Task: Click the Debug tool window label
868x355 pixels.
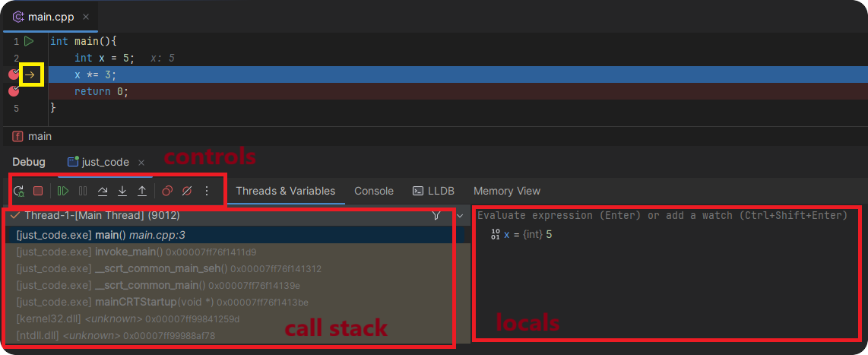Action: tap(29, 162)
